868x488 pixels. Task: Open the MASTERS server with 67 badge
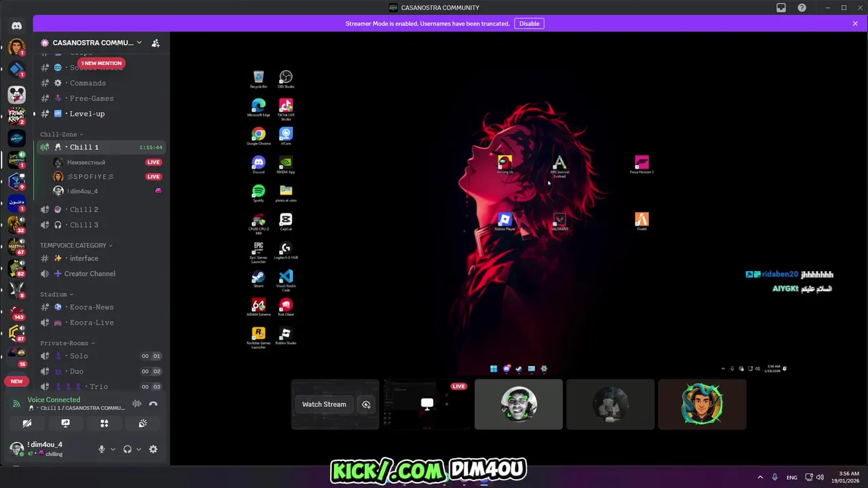[17, 246]
